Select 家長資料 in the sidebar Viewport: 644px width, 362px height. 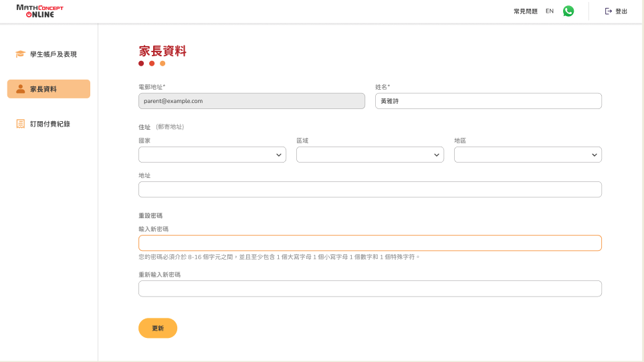click(43, 89)
